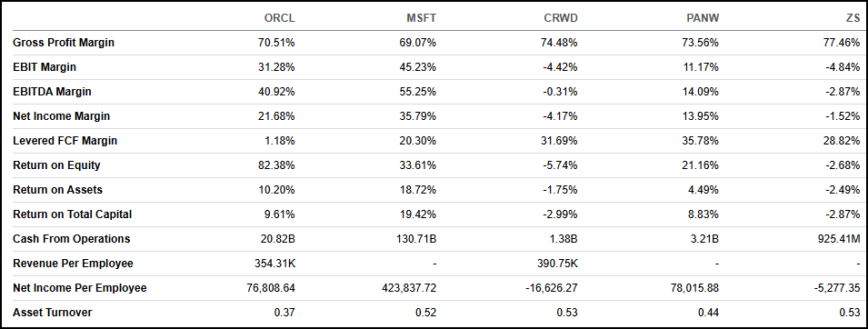Click the ORCL column header
Image resolution: width=868 pixels, height=329 pixels.
click(x=280, y=18)
